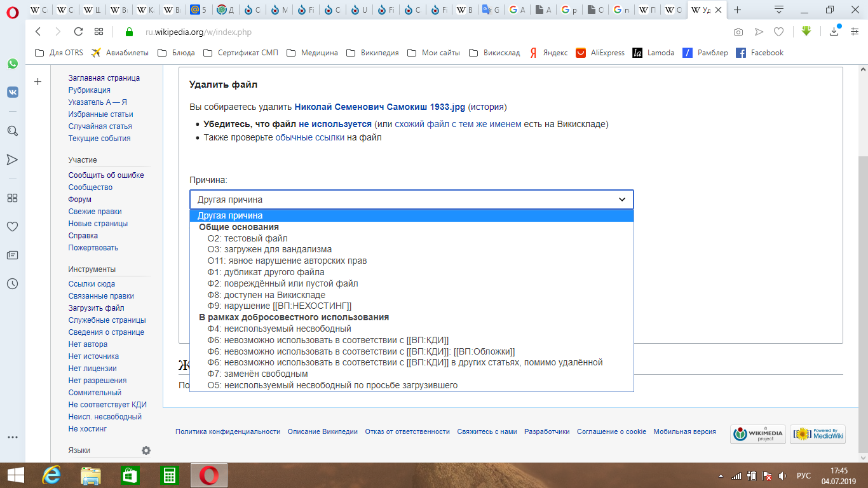Screen dimensions: 868x488
Task: Open Политика конфиденциальности footer link
Action: click(x=227, y=431)
